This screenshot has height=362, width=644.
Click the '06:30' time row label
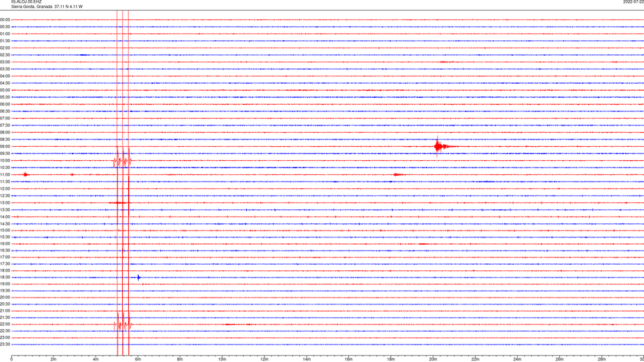pyautogui.click(x=5, y=111)
